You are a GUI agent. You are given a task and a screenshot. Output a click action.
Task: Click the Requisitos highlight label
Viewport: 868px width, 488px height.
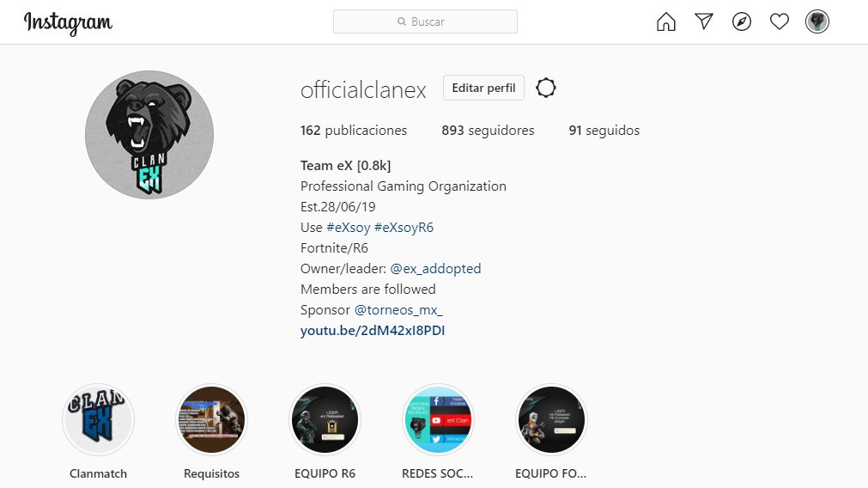211,473
